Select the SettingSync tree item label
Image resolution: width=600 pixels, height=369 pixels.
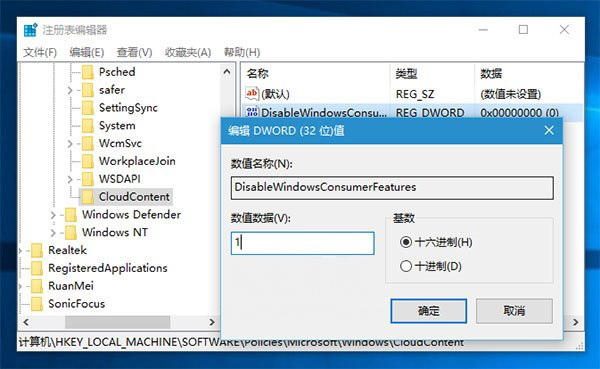(x=128, y=108)
